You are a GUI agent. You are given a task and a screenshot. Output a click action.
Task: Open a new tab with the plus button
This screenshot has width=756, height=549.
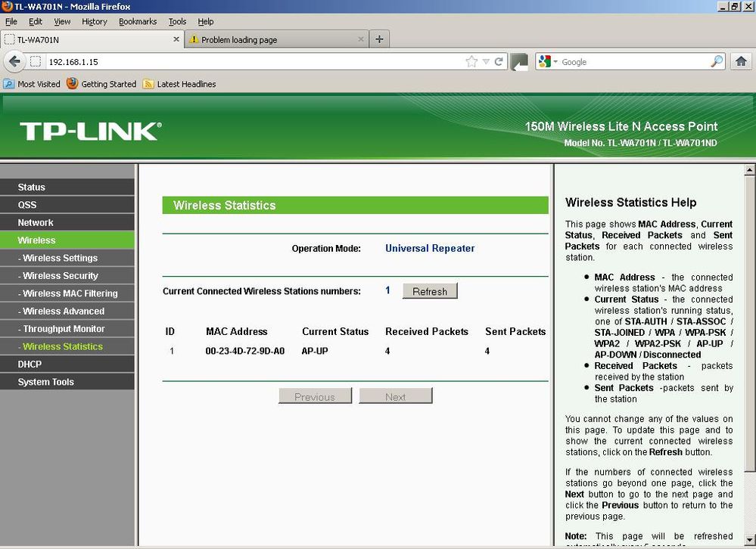pyautogui.click(x=379, y=39)
